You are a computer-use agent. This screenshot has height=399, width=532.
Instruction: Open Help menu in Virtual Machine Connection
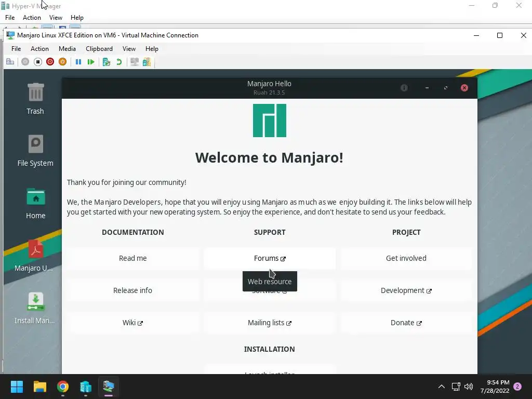152,48
